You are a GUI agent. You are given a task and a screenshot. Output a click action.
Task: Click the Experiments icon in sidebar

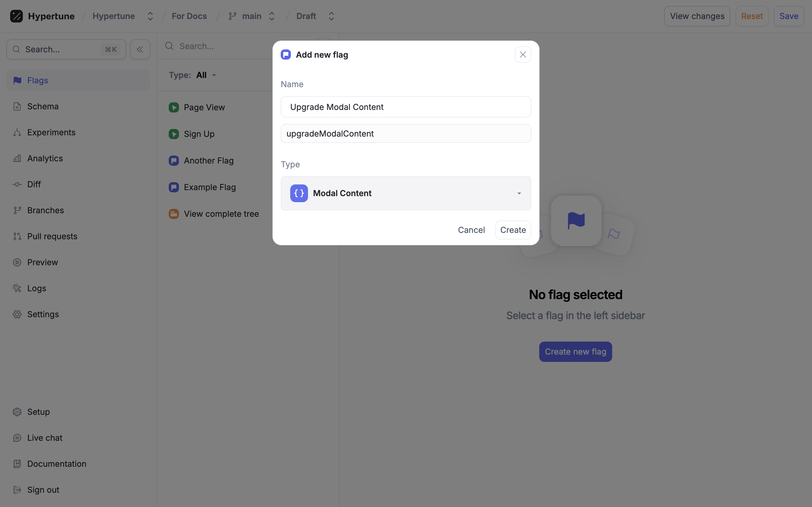(x=17, y=132)
